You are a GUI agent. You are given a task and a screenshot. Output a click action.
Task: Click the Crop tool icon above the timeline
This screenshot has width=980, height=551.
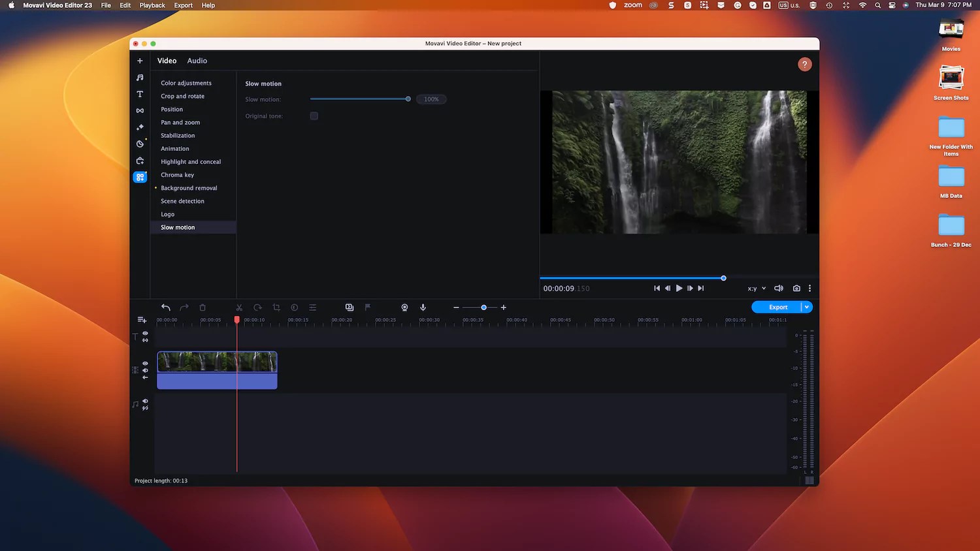[276, 307]
